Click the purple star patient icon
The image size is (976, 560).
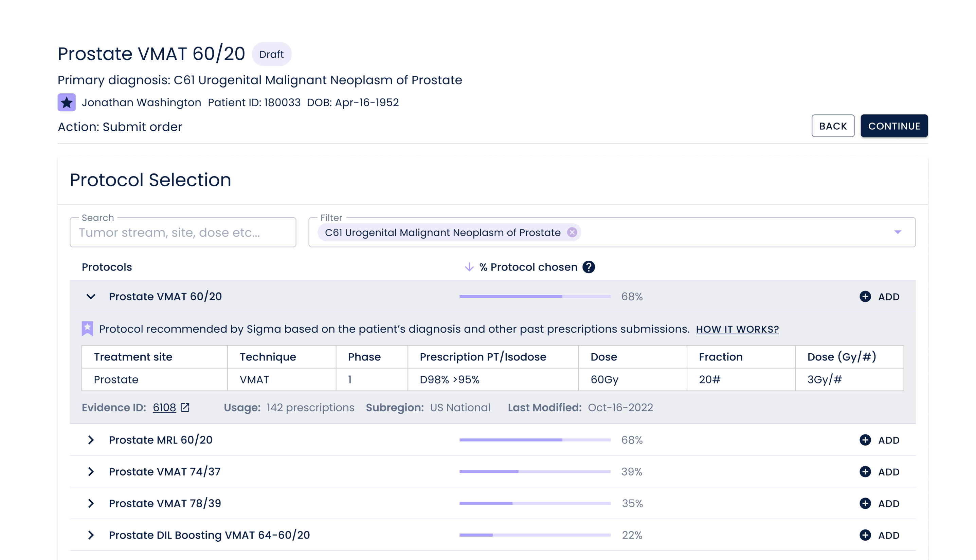[x=67, y=102]
